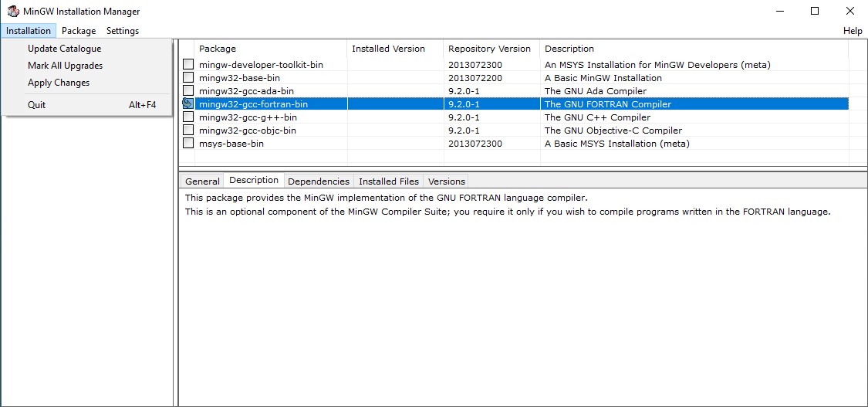Image resolution: width=868 pixels, height=407 pixels.
Task: Switch to the Versions tab
Action: click(446, 181)
